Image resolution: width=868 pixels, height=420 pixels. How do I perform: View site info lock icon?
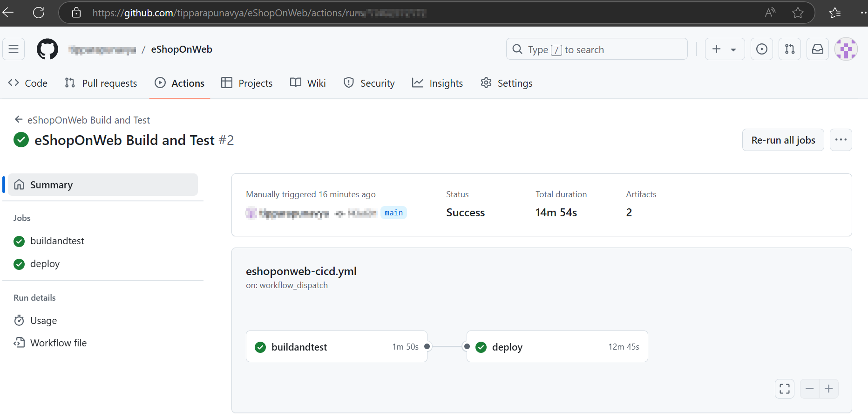[76, 13]
